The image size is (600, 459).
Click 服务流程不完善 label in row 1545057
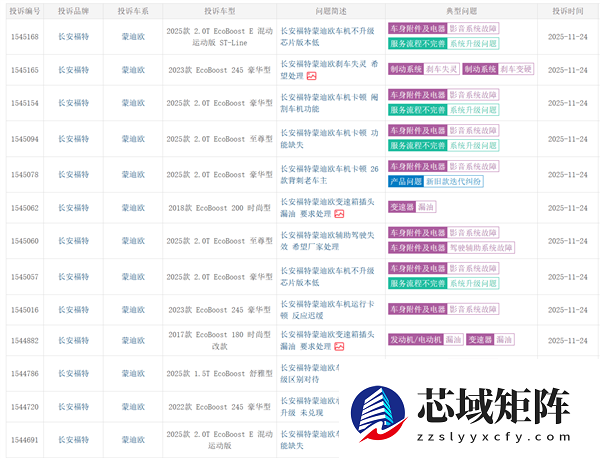[x=418, y=284]
